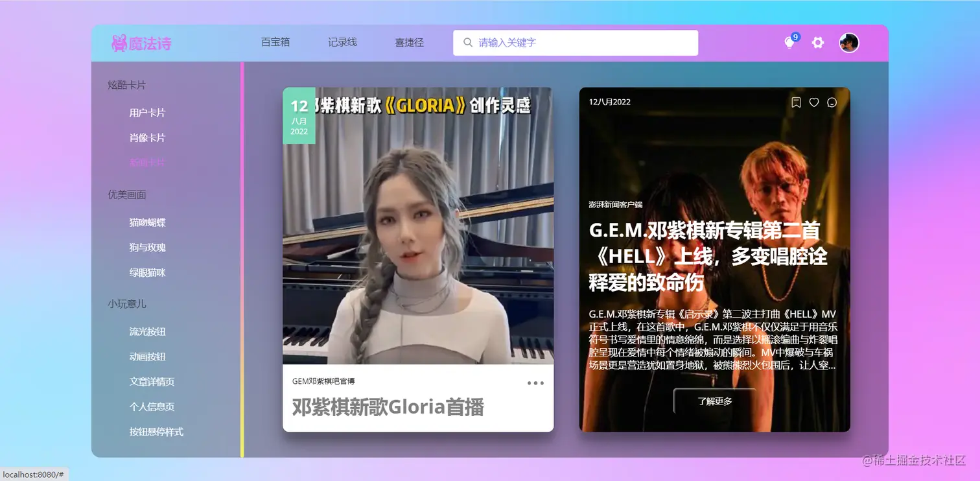This screenshot has width=980, height=481.
Task: Select the highlighted 新闻卡片 sidebar item
Action: (x=148, y=163)
